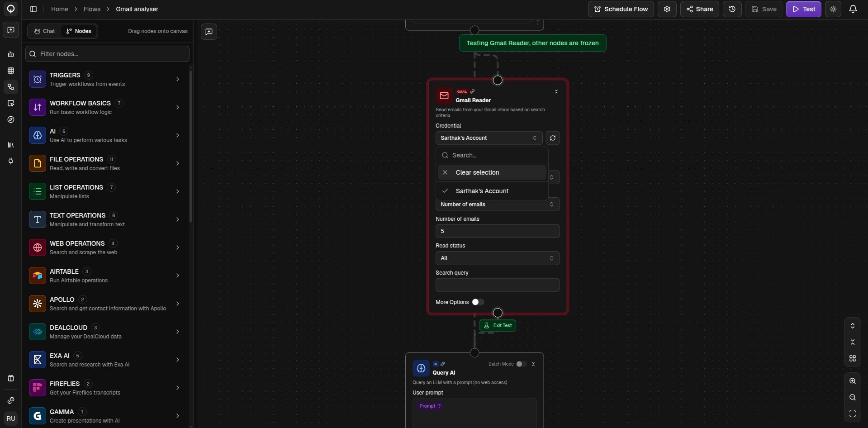This screenshot has height=428, width=868.
Task: Click the Share button
Action: click(x=700, y=9)
